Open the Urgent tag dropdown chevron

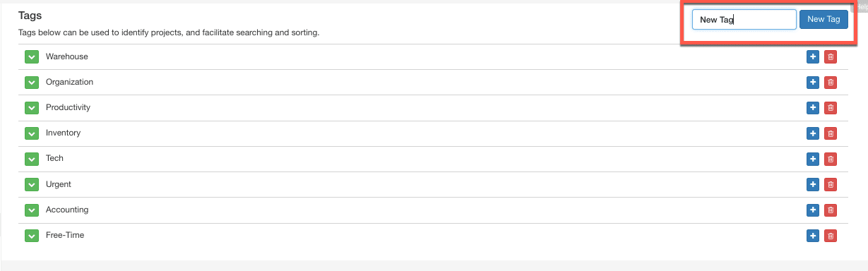tap(31, 185)
